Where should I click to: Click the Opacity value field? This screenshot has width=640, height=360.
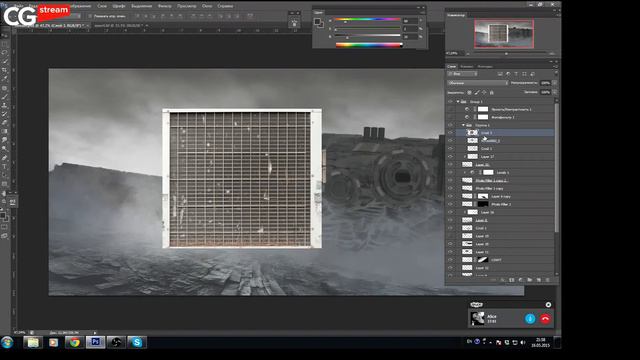point(545,83)
